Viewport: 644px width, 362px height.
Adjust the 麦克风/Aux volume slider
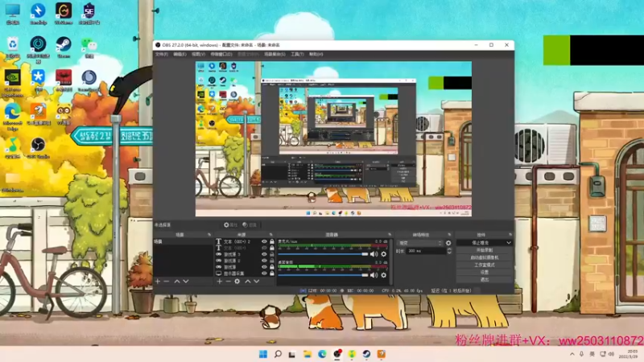click(324, 254)
